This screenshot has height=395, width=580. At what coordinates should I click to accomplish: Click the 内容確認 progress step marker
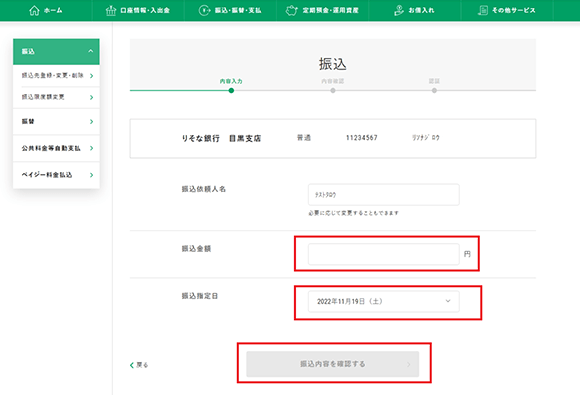(x=333, y=91)
